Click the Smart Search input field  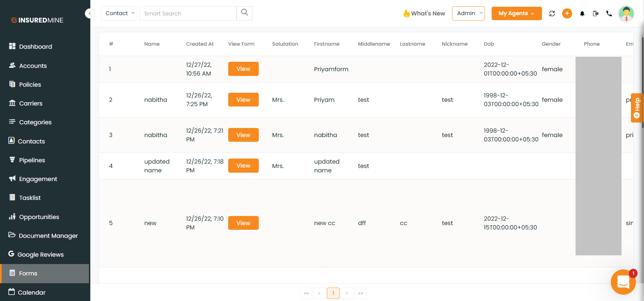[188, 13]
